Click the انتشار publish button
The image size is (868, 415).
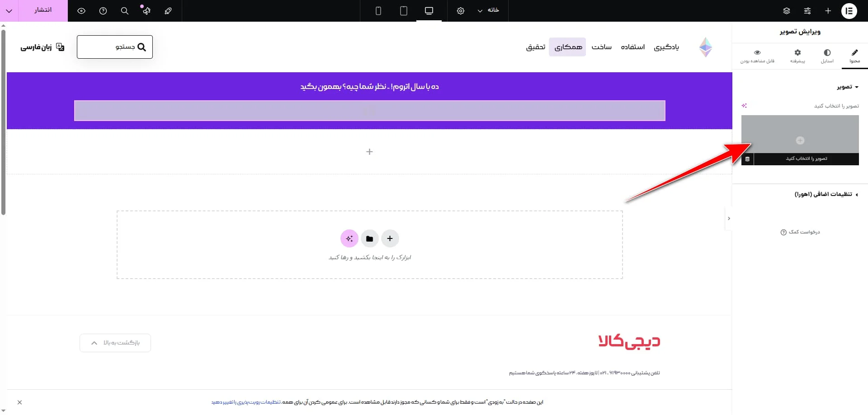click(42, 11)
